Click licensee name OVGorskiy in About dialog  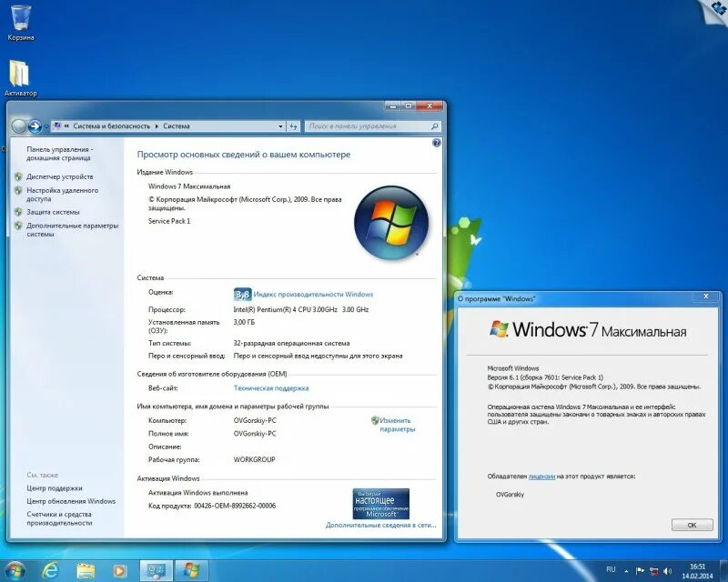pyautogui.click(x=510, y=495)
